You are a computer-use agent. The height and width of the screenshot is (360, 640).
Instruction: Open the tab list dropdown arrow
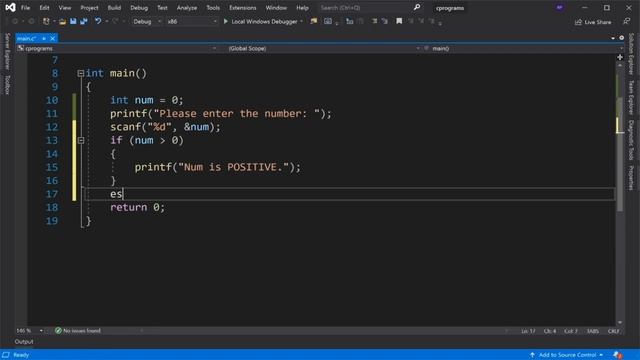pos(613,38)
